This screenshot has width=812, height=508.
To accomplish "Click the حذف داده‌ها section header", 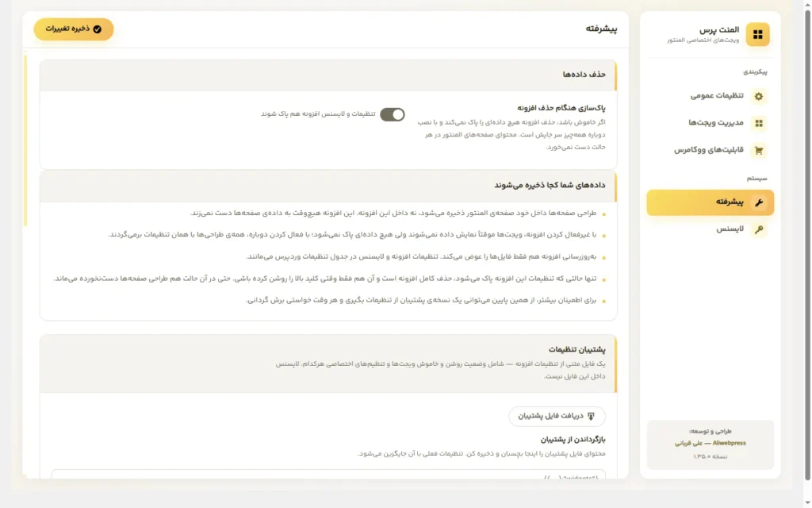I will 328,75.
